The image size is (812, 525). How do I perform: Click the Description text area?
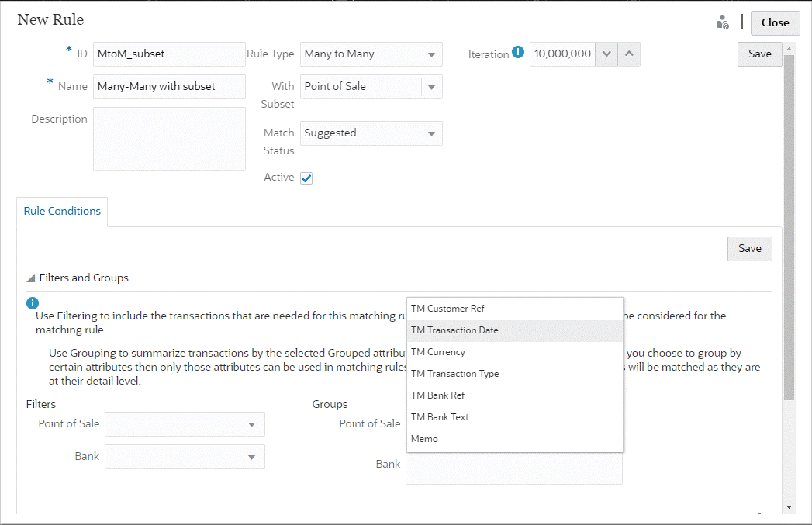pyautogui.click(x=169, y=138)
